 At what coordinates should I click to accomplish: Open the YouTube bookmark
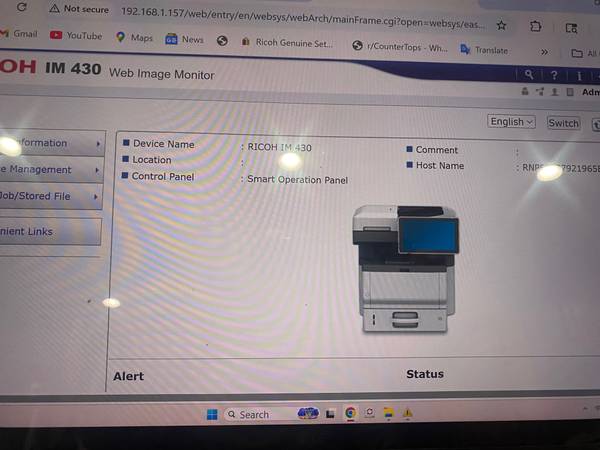[x=76, y=36]
